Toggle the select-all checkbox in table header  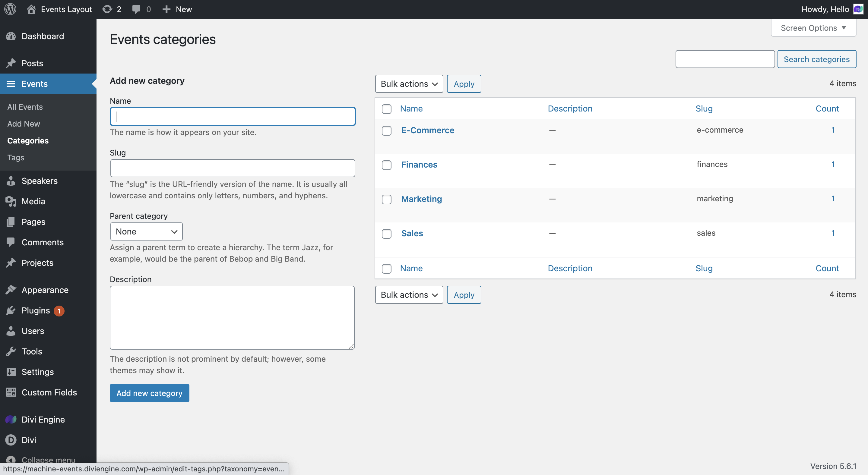(x=386, y=109)
